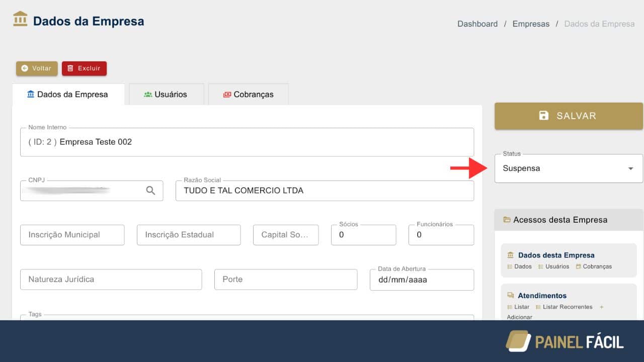This screenshot has height=362, width=644.
Task: Select the Dados da Empresa tab
Action: (x=68, y=95)
